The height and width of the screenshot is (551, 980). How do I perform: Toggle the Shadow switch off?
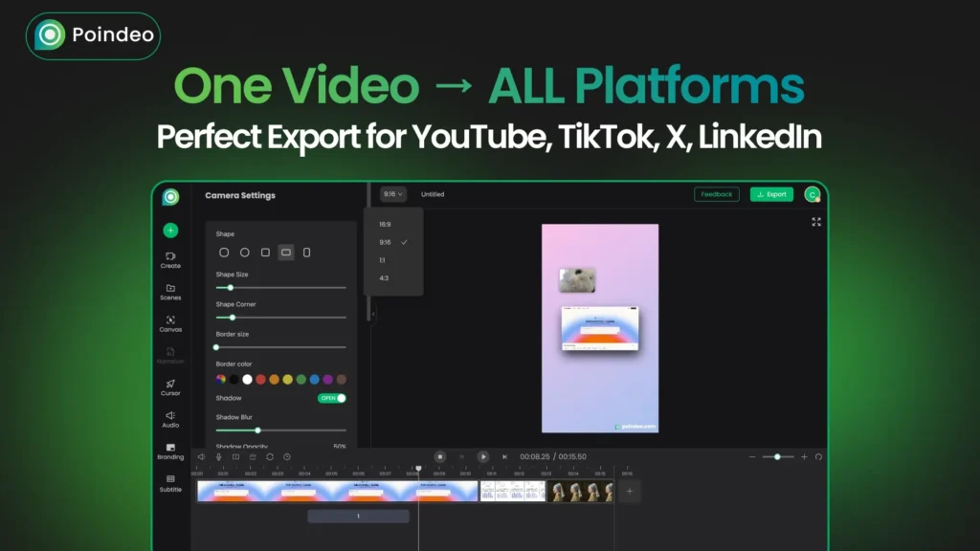[332, 398]
